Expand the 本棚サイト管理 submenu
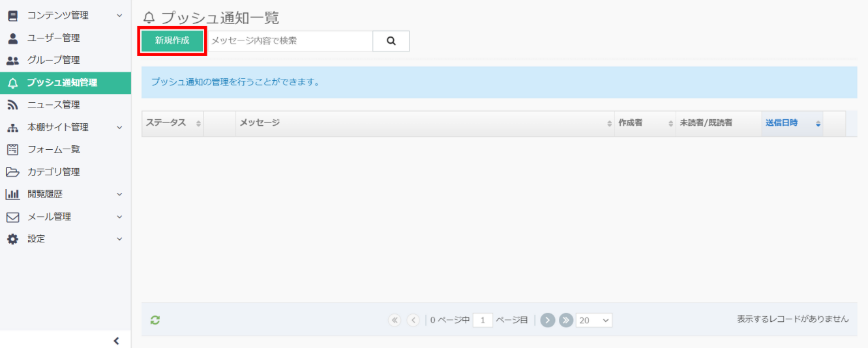Screen dimensions: 868x348 click(x=119, y=127)
